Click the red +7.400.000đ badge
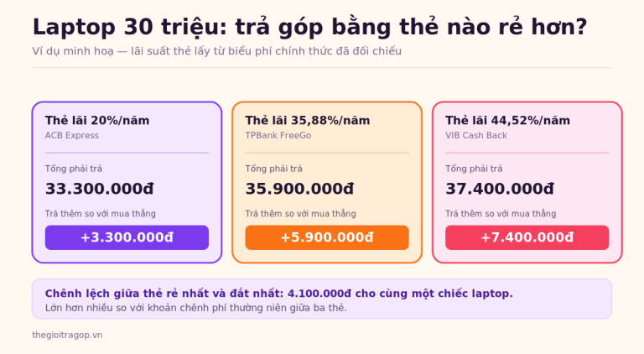644x354 pixels. click(x=527, y=237)
